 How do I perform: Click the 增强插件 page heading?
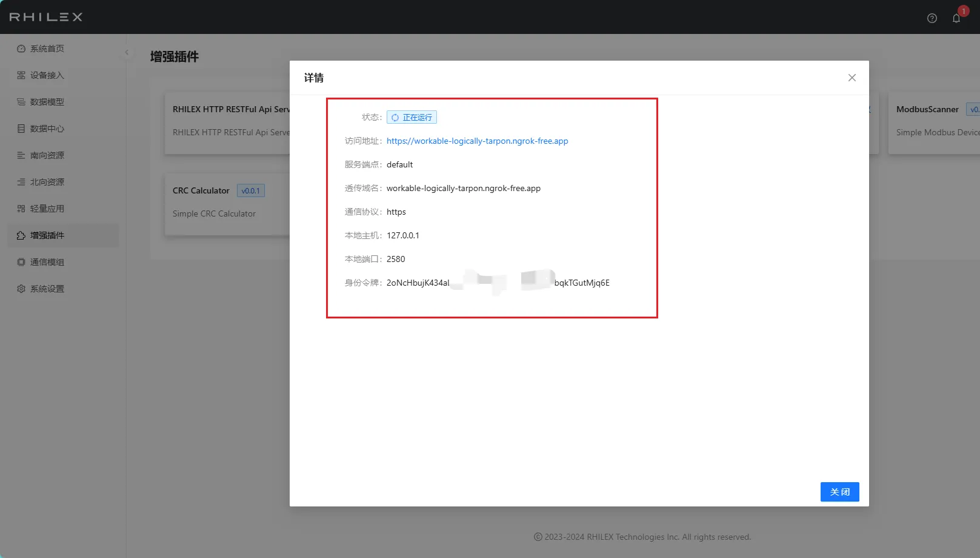click(175, 56)
